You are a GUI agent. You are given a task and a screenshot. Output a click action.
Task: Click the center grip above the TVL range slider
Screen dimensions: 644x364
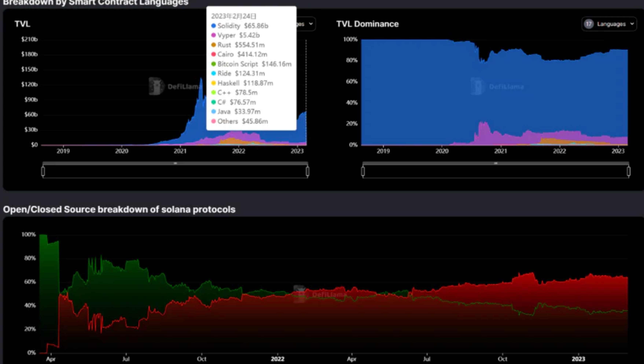coord(175,163)
